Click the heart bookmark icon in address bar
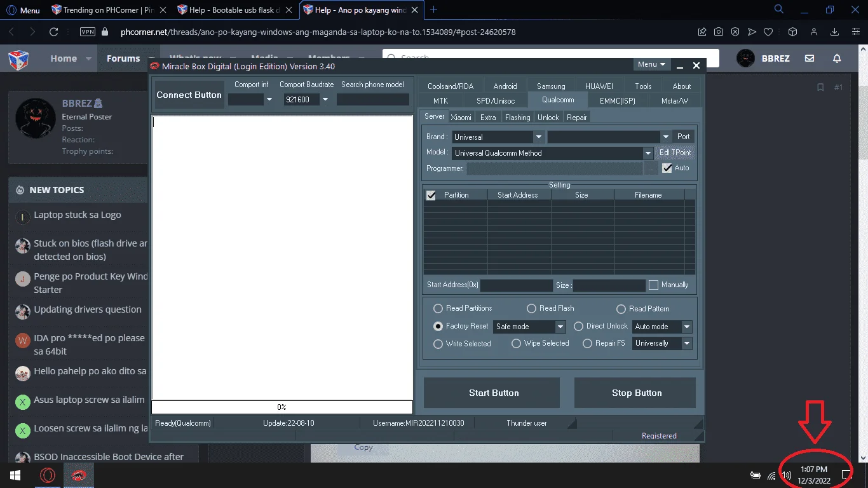The height and width of the screenshot is (488, 868). tap(768, 32)
